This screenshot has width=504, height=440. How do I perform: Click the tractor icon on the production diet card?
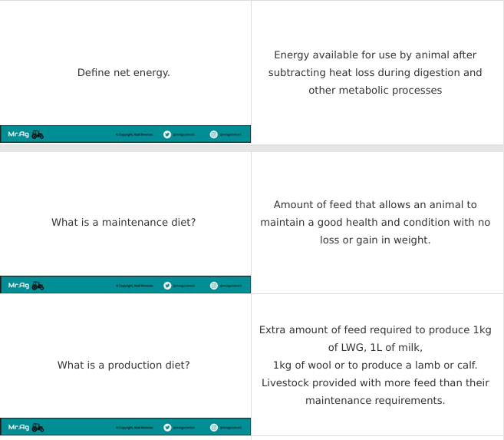pyautogui.click(x=38, y=427)
